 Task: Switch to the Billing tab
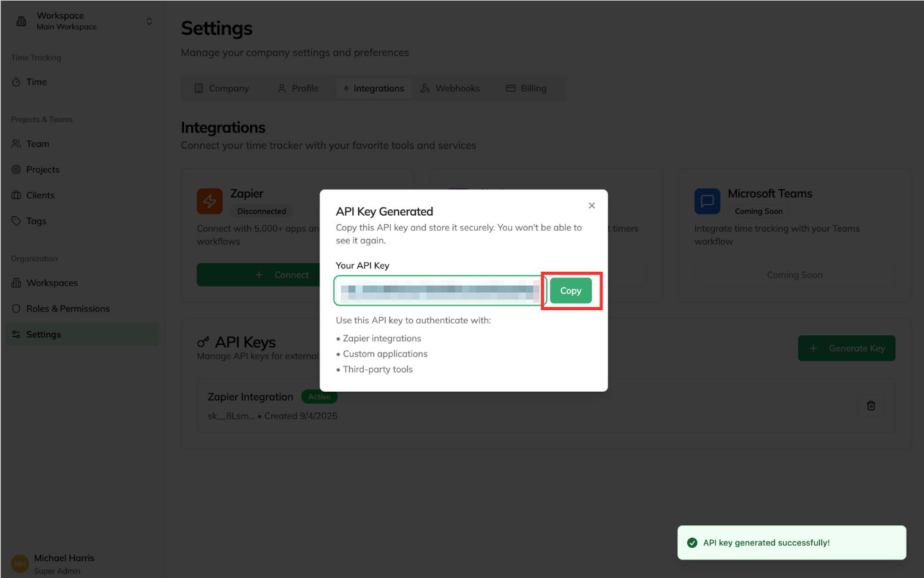[x=526, y=88]
